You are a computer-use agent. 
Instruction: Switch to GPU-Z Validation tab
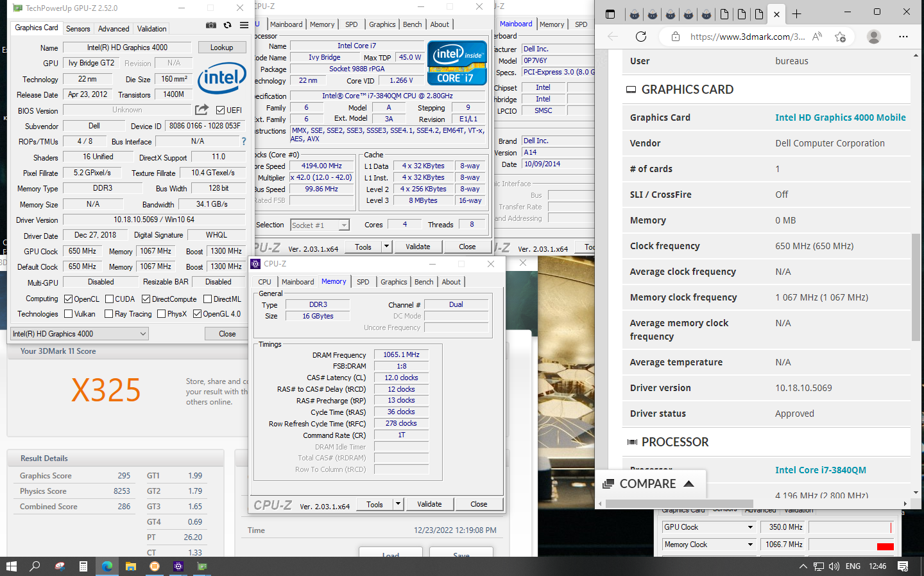(152, 29)
